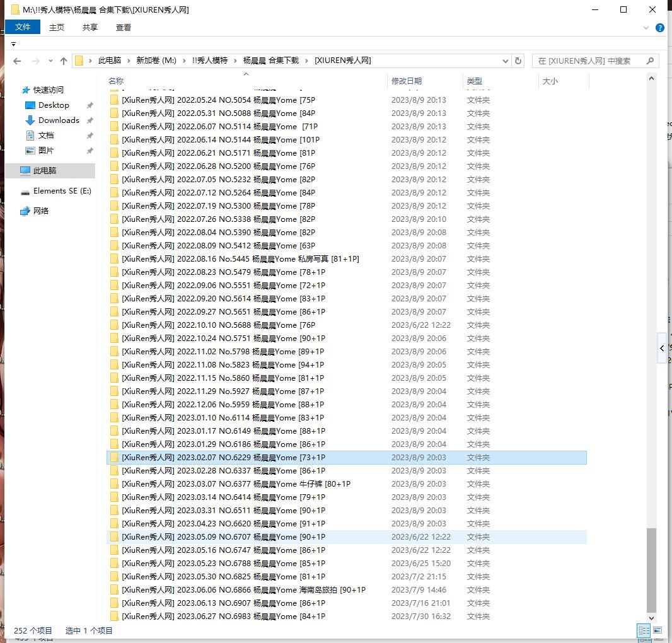The height and width of the screenshot is (643, 672).
Task: Click !!秀人模特 in the breadcrumb
Action: pyautogui.click(x=210, y=61)
